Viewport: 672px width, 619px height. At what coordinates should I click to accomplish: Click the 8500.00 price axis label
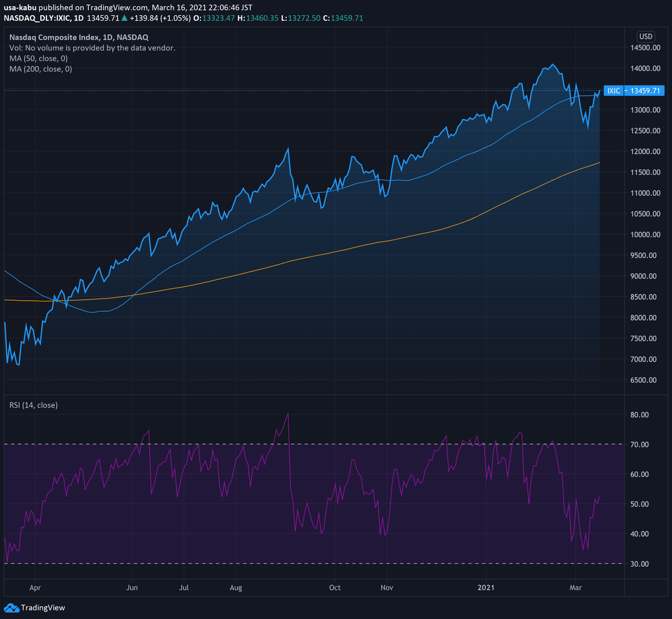pos(645,297)
